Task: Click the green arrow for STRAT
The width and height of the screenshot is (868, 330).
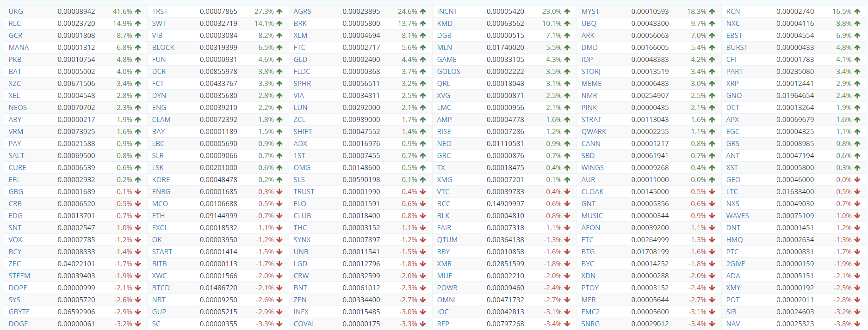Action: (x=712, y=120)
